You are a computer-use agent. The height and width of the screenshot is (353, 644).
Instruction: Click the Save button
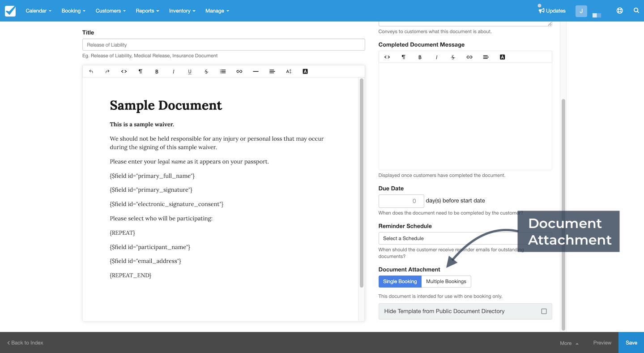click(x=631, y=343)
